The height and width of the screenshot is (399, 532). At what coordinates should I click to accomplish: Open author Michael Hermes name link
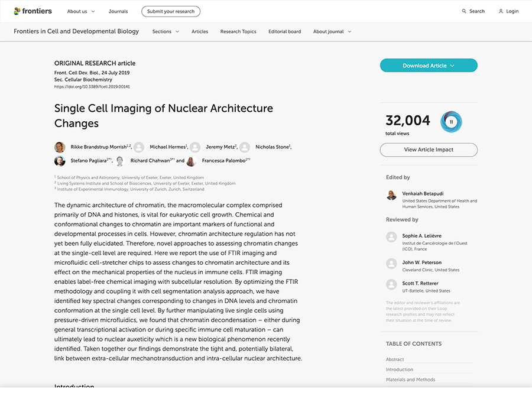(168, 147)
